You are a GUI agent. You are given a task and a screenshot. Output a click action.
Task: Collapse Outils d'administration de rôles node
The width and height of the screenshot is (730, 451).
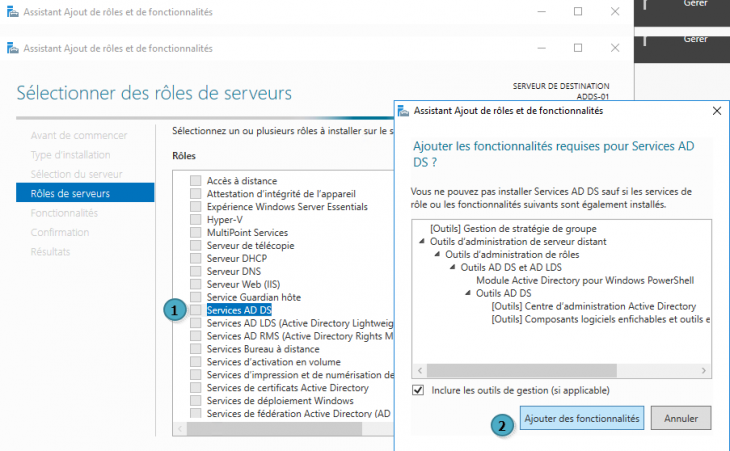coord(437,254)
